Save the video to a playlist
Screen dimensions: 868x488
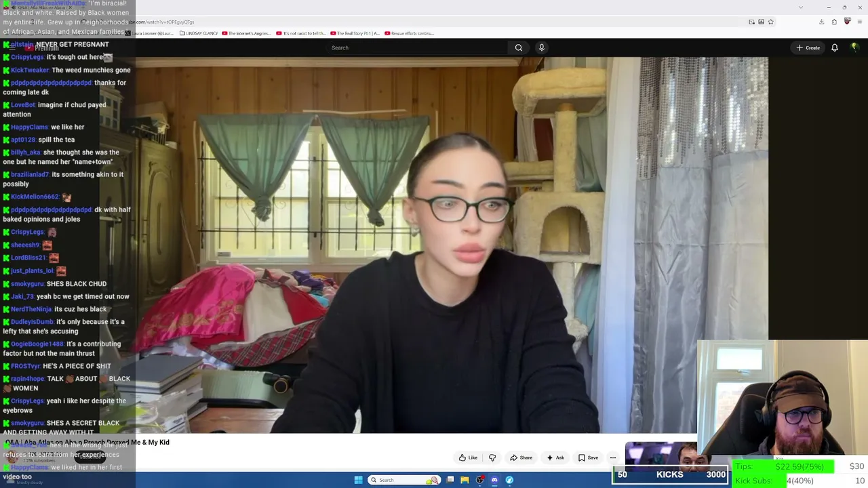[x=588, y=457]
